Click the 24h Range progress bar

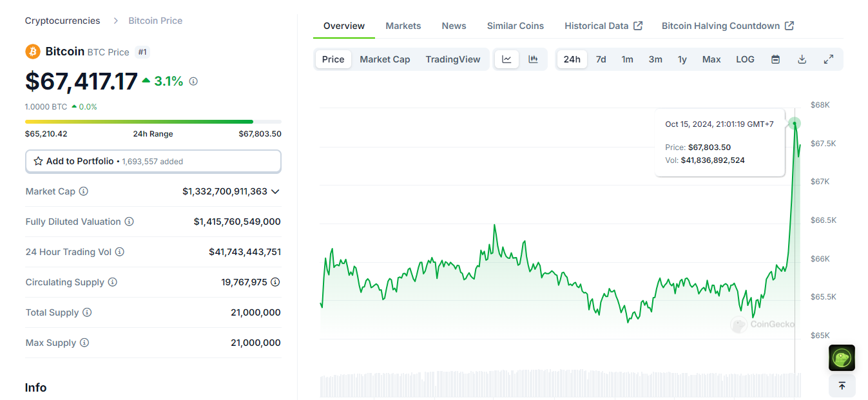(x=153, y=121)
